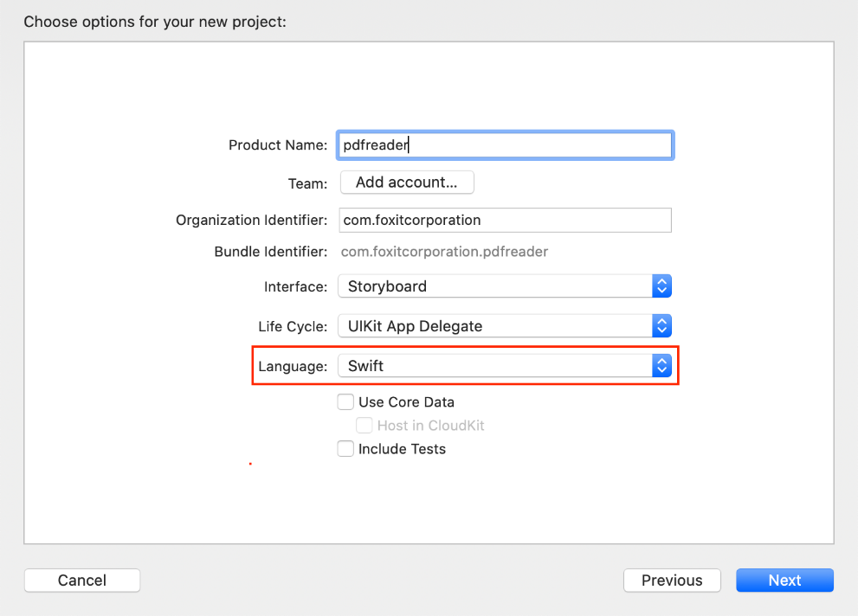Click the Language label
This screenshot has height=616, width=858.
point(293,366)
